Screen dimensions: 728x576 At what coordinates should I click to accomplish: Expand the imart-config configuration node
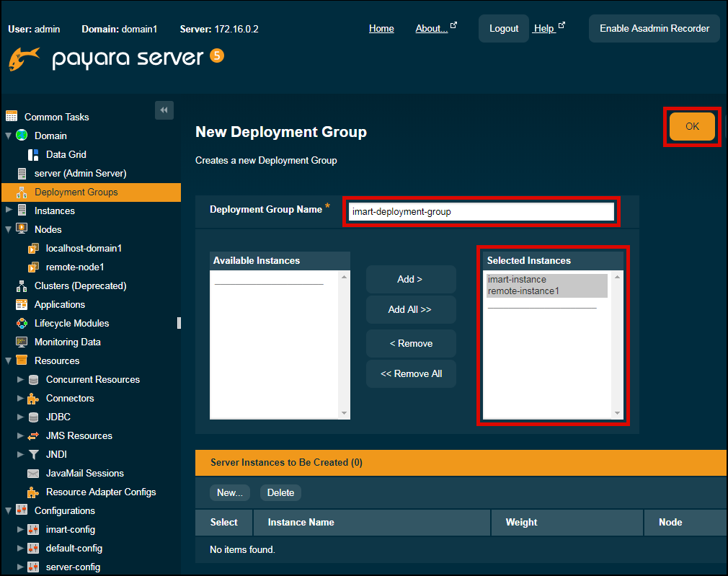tap(20, 529)
